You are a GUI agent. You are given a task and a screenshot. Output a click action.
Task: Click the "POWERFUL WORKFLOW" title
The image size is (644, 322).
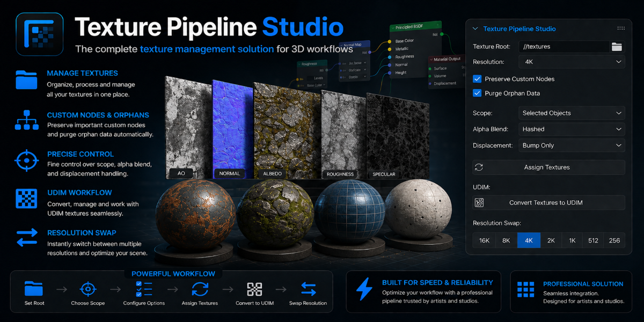pyautogui.click(x=173, y=274)
